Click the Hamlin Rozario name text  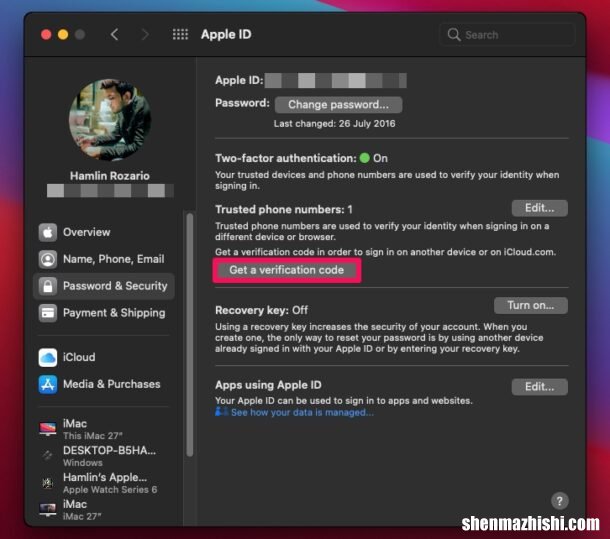[110, 176]
